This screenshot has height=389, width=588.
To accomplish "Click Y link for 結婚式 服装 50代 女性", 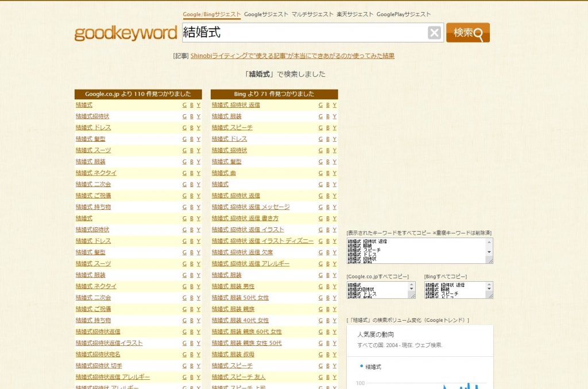I will pos(335,298).
